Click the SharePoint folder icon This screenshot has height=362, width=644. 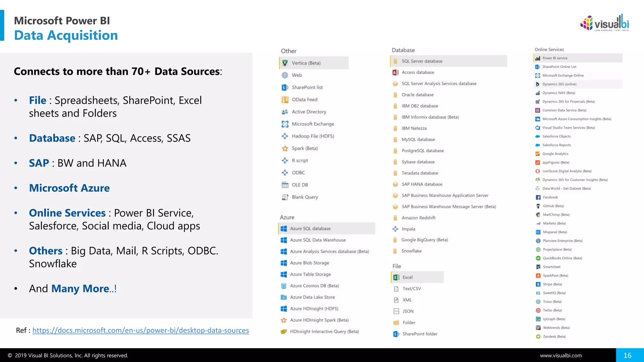397,334
